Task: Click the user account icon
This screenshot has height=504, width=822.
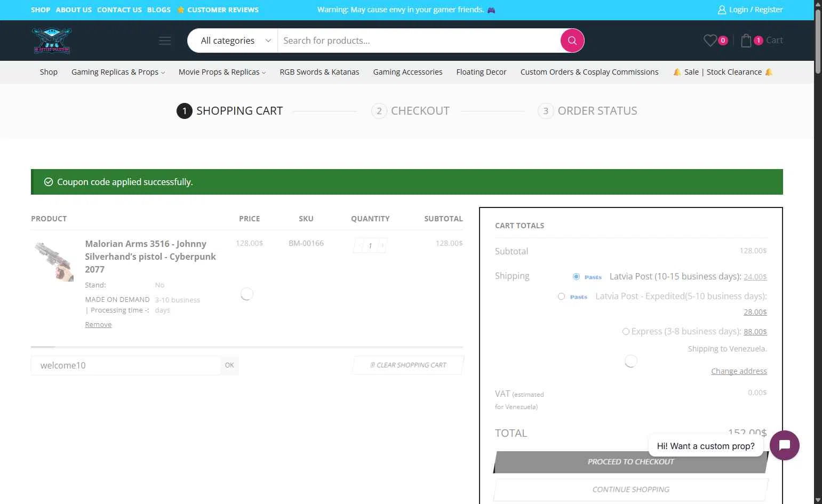Action: [722, 10]
